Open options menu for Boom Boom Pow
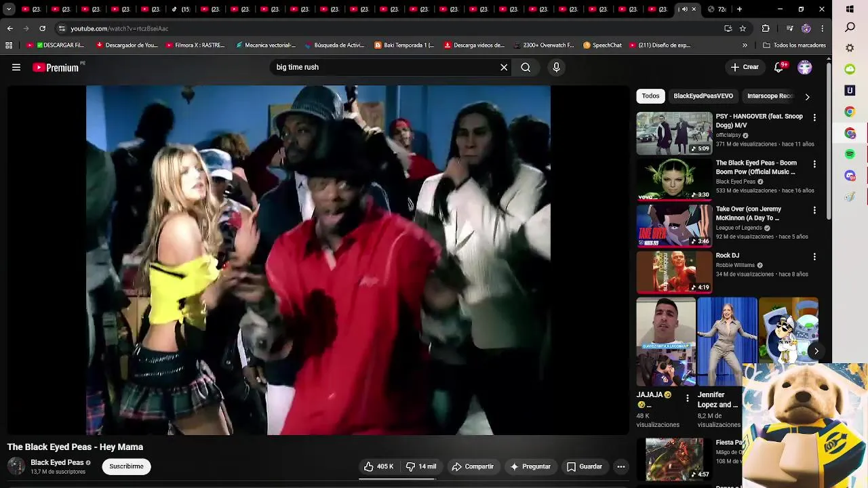Screen dimensions: 868x488 [814, 164]
